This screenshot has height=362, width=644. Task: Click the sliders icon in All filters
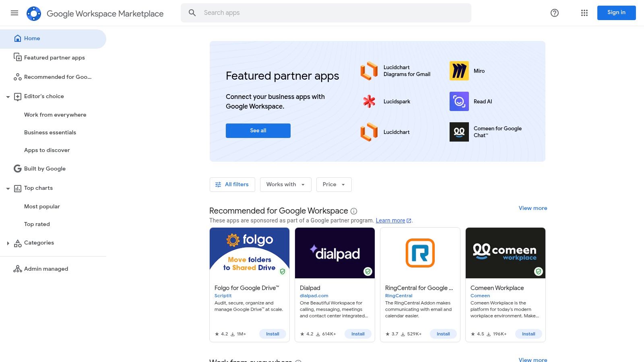pyautogui.click(x=218, y=185)
